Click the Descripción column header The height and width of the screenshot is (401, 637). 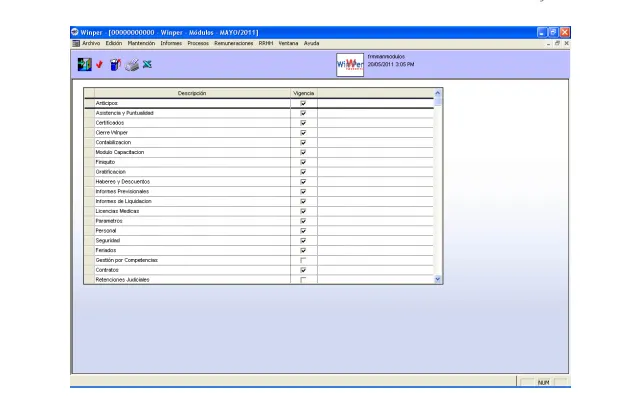[x=192, y=93]
